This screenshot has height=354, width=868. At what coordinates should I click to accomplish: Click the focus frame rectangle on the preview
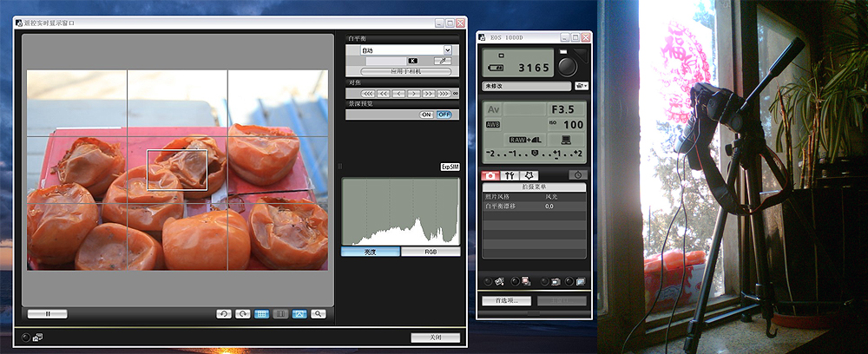177,170
